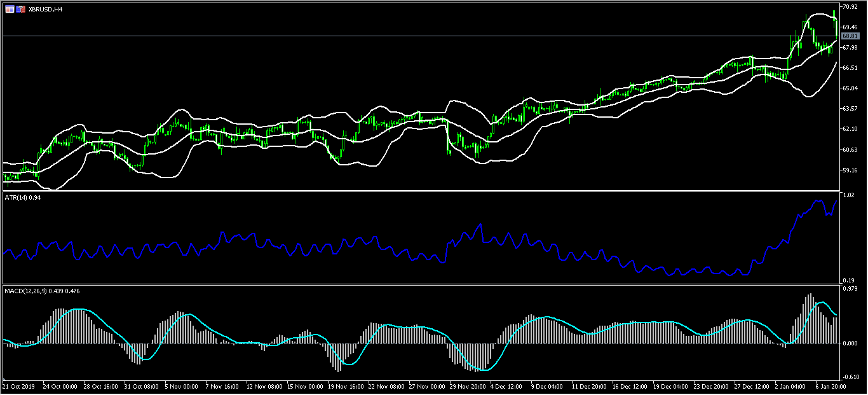
Task: Click the 0.19 ATR scale value
Action: [x=848, y=280]
